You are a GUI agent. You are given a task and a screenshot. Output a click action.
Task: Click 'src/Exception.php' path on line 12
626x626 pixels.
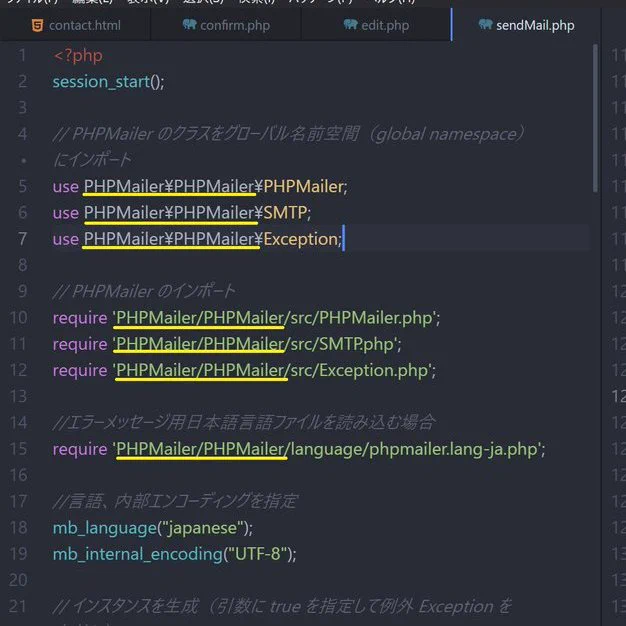(359, 370)
